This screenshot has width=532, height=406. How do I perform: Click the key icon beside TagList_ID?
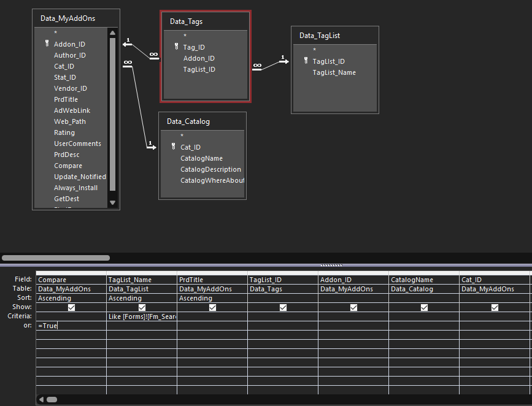306,61
